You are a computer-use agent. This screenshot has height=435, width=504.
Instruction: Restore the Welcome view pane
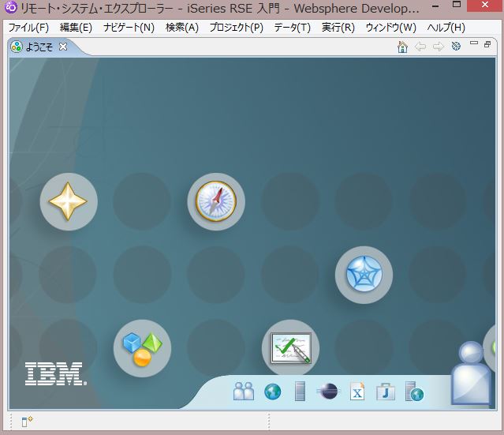pyautogui.click(x=487, y=44)
